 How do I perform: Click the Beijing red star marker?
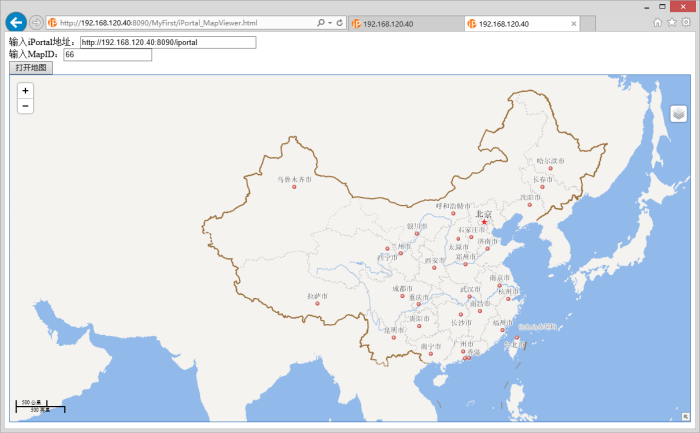coord(484,222)
